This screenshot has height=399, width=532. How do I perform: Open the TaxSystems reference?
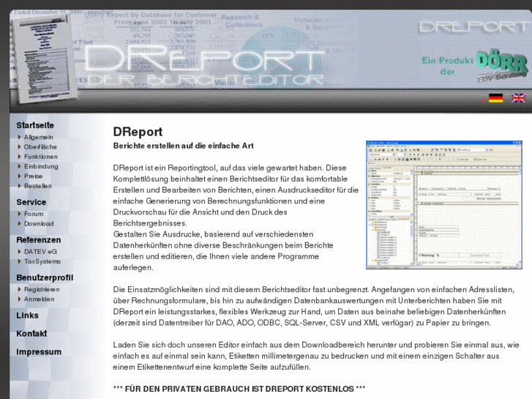42,261
